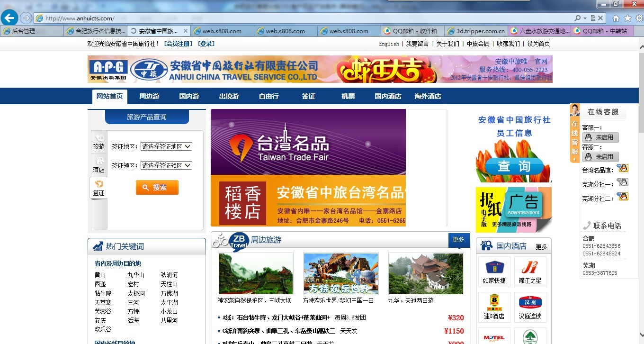
Task: Click the 会员注册 link
Action: point(178,44)
